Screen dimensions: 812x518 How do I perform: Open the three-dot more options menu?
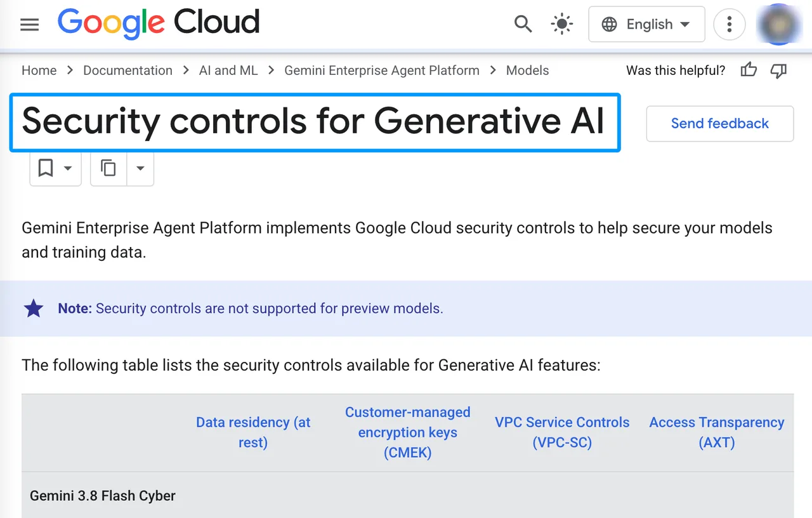click(x=730, y=25)
